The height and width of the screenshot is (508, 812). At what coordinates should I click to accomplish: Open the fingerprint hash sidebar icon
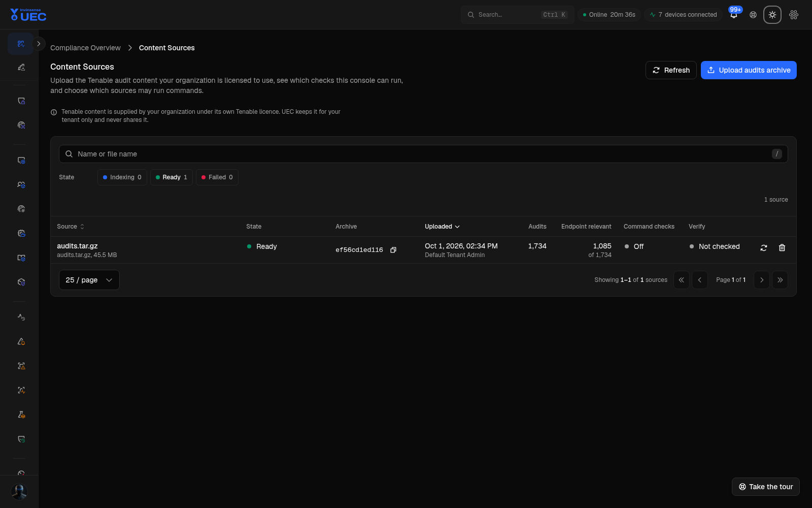pyautogui.click(x=21, y=209)
